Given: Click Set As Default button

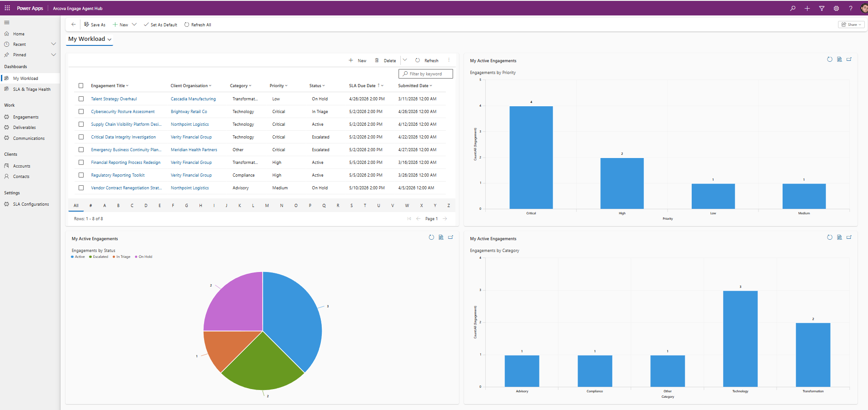Looking at the screenshot, I should 160,25.
